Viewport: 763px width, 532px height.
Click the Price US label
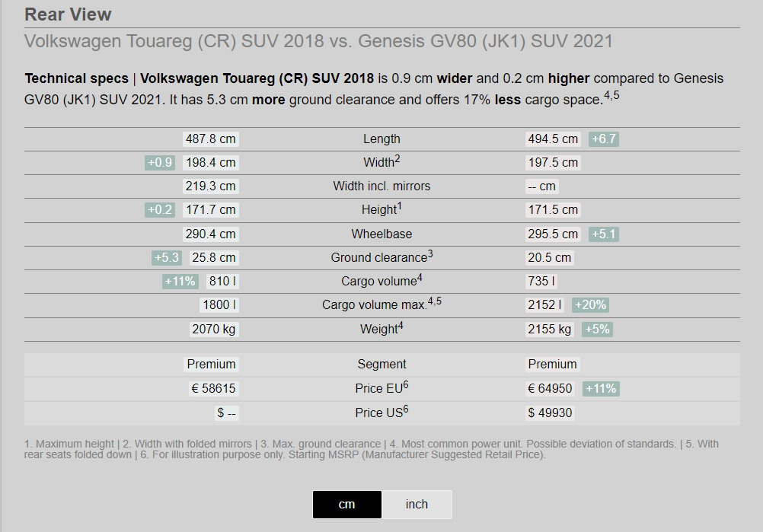[381, 412]
